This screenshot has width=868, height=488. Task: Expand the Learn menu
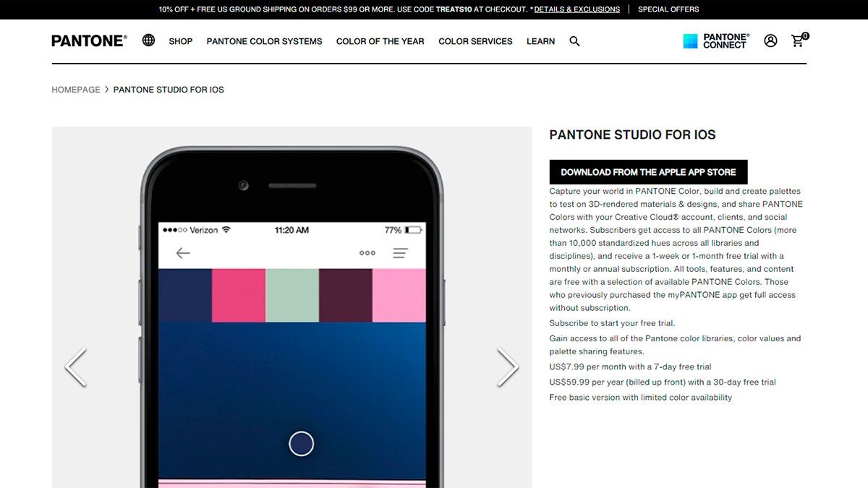(540, 41)
